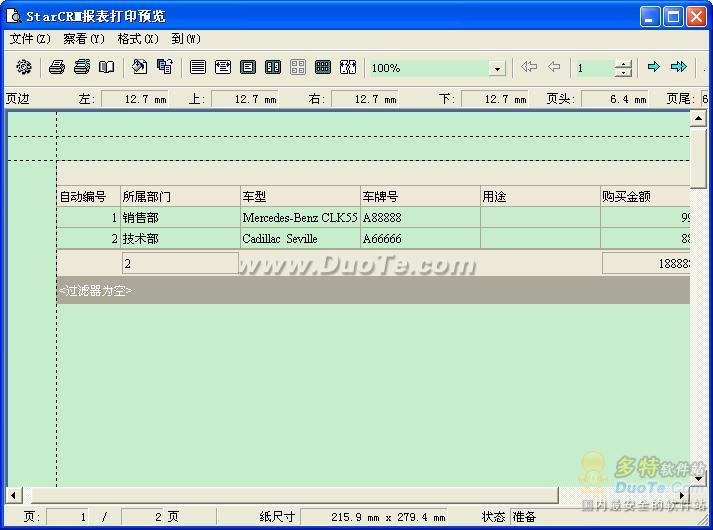This screenshot has width=713, height=530.
Task: Click the stacked printers print-all icon
Action: pos(82,67)
